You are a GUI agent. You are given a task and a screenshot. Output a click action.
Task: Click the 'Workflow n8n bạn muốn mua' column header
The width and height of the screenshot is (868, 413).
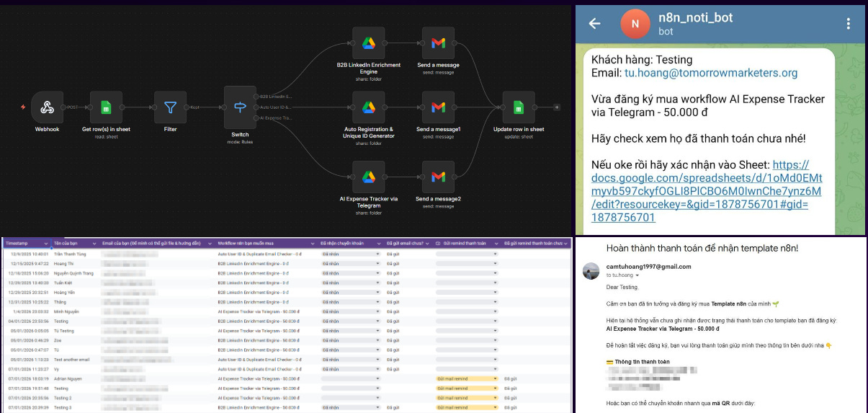pyautogui.click(x=246, y=244)
